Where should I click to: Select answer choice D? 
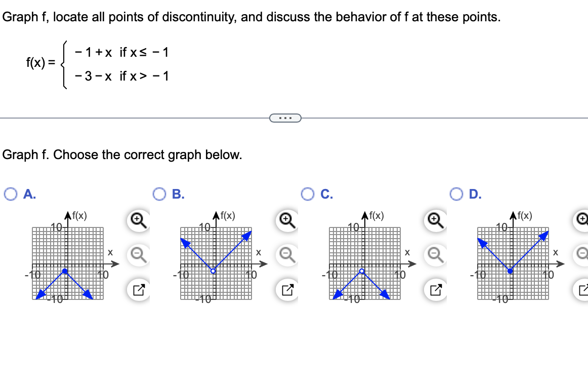(x=455, y=194)
